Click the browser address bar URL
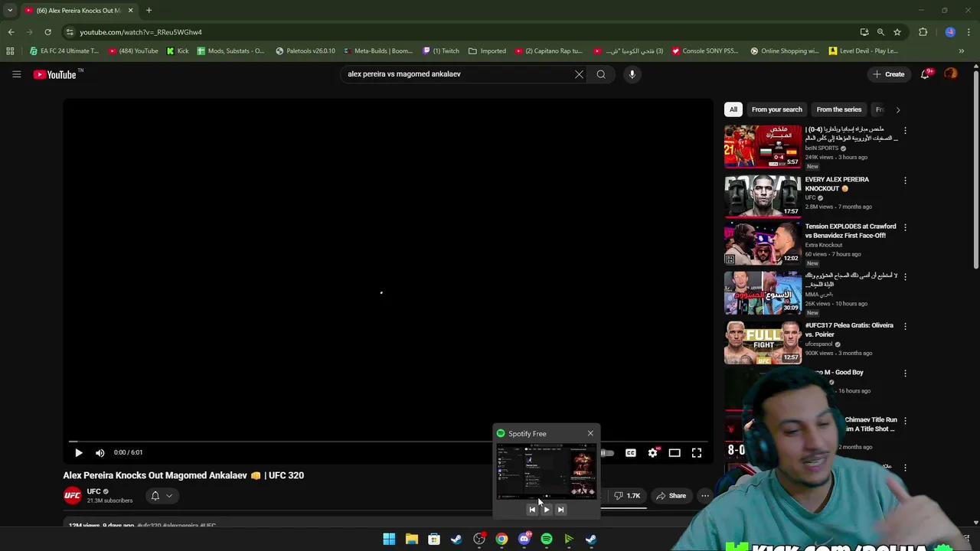Screen dimensions: 980x551 click(141, 32)
